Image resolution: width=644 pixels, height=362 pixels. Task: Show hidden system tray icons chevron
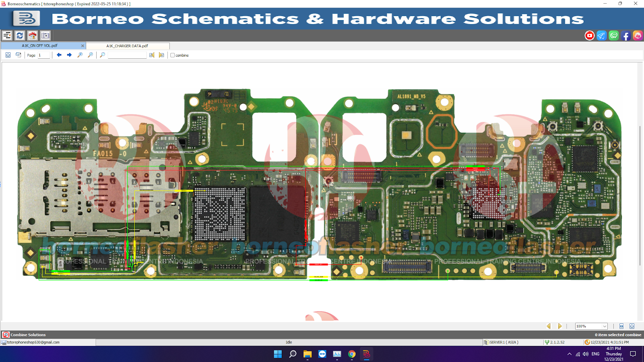click(x=569, y=354)
